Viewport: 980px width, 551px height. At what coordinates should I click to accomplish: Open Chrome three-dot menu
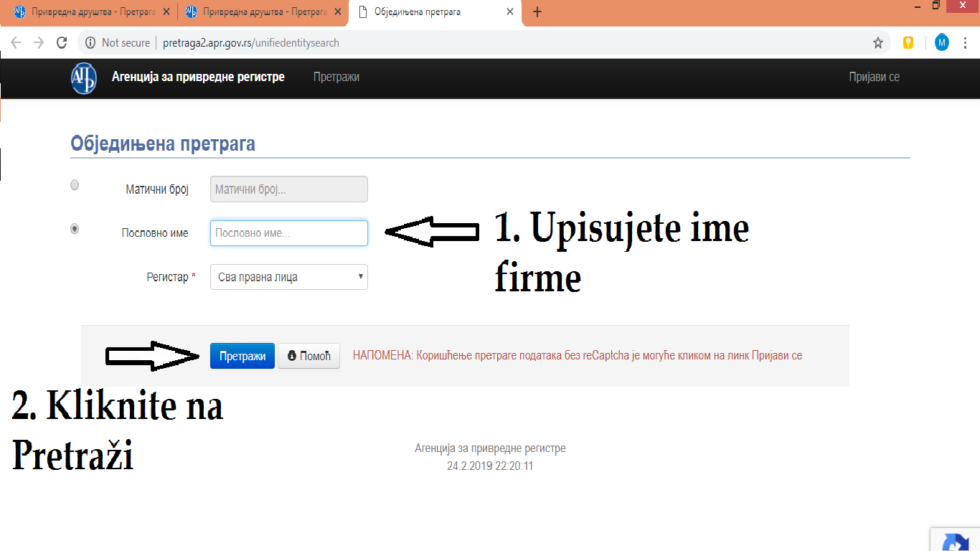(967, 43)
